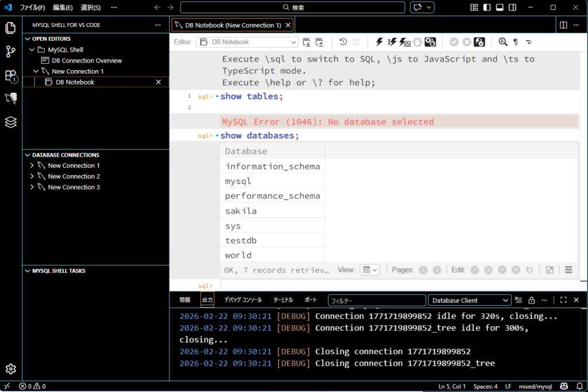Click the フィルター filter input field
Viewport: 588px width, 392px height.
point(376,300)
